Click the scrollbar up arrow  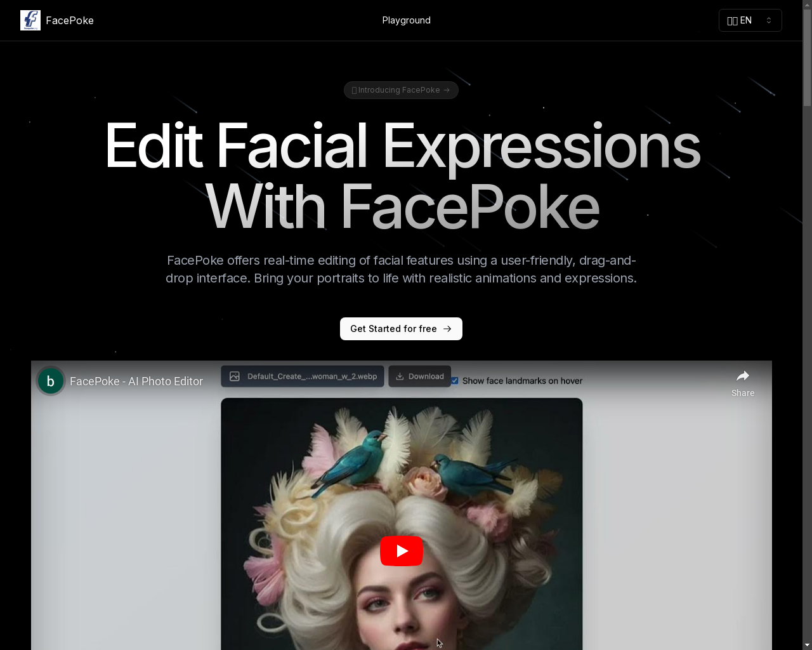(x=807, y=5)
